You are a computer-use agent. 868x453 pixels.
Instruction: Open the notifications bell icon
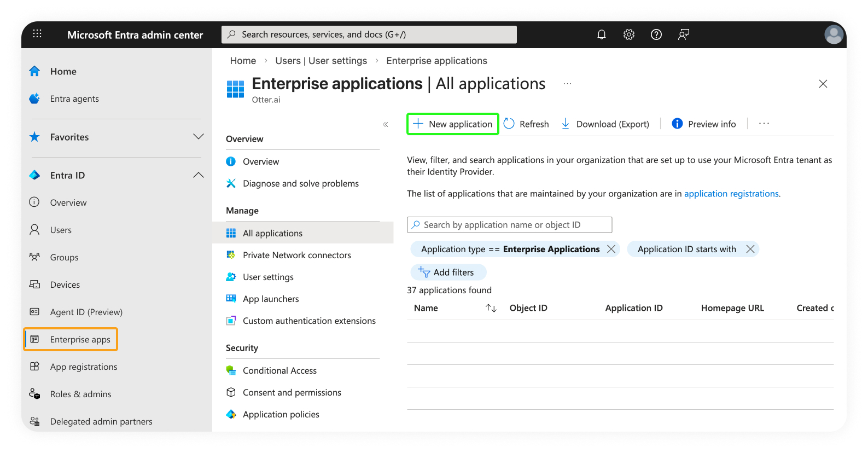coord(601,34)
